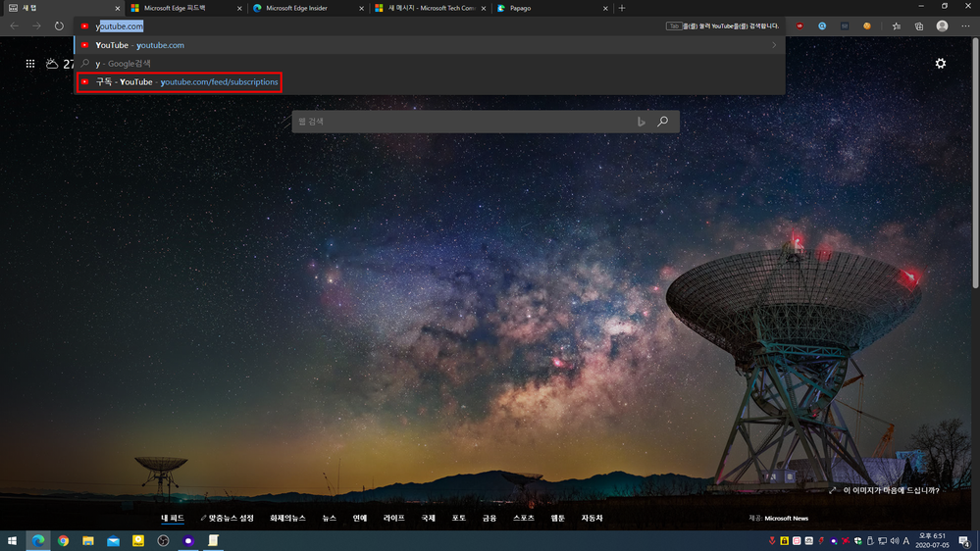Open the Windows Security shield tray icon
Image resolution: width=980 pixels, height=551 pixels.
pyautogui.click(x=857, y=541)
